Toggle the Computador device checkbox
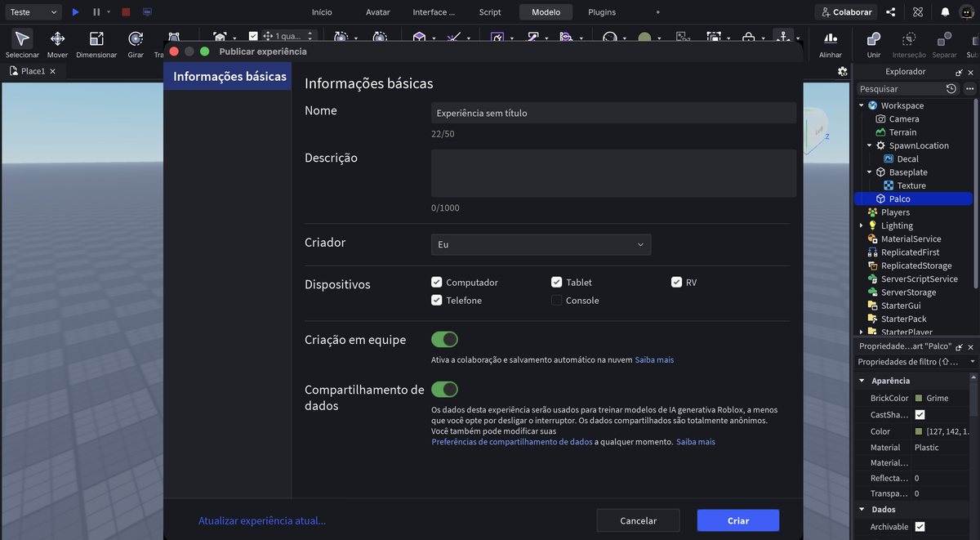Image resolution: width=980 pixels, height=540 pixels. (437, 282)
